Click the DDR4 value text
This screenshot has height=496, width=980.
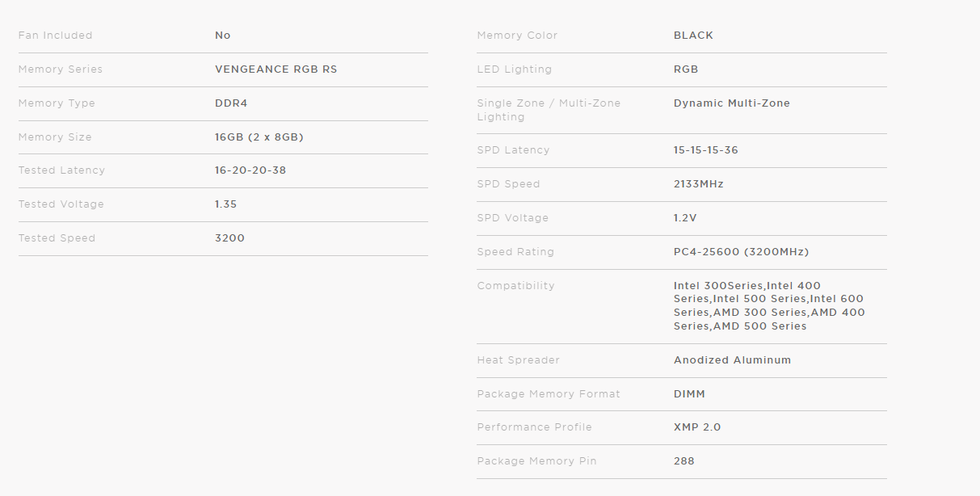pyautogui.click(x=229, y=103)
